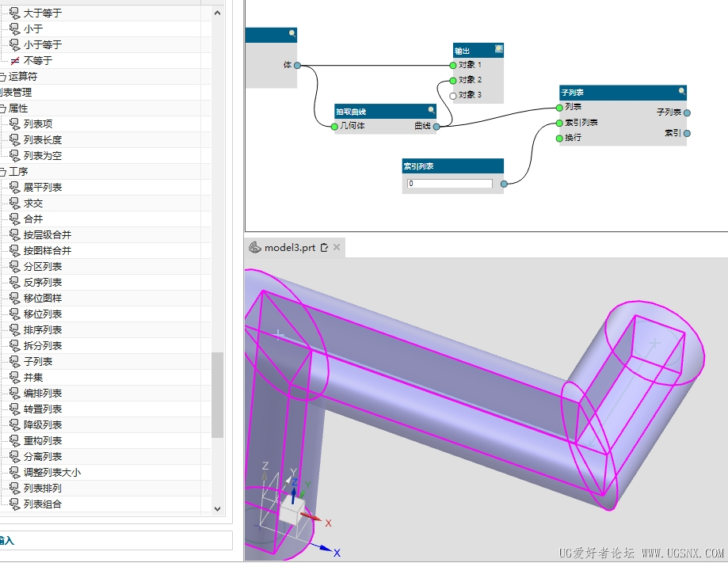Click the icon beside 列表组合
The image size is (728, 563).
(x=15, y=504)
